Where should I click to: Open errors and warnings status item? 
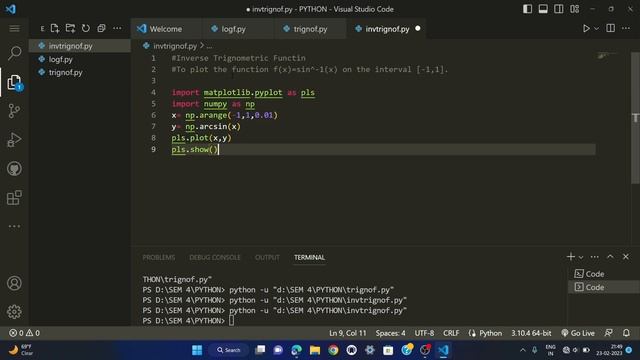[24, 333]
